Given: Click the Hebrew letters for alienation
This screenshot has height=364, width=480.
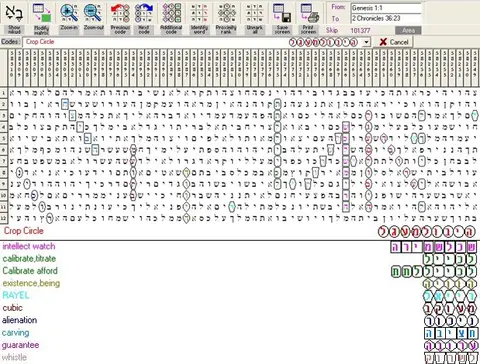Looking at the screenshot, I should click(x=451, y=321).
